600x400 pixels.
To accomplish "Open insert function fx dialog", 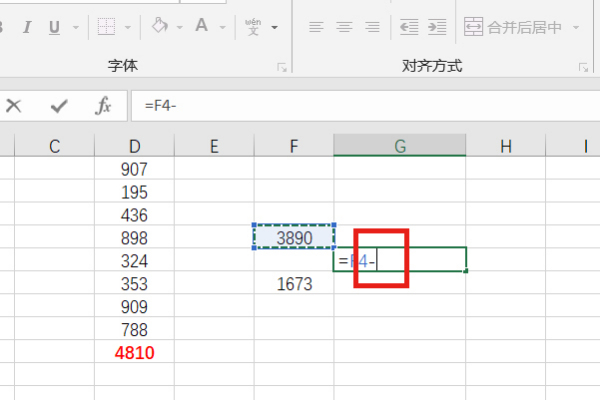I will [103, 106].
